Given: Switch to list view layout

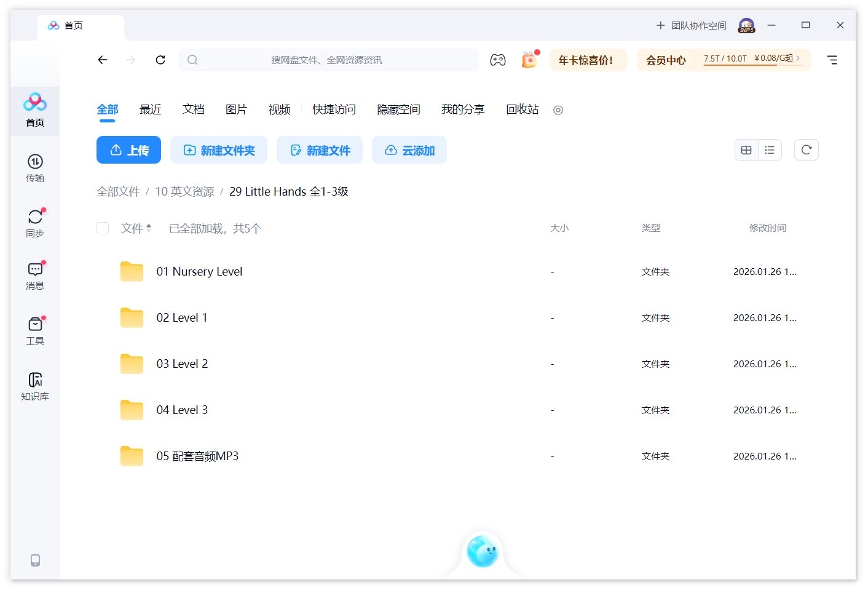Looking at the screenshot, I should click(770, 149).
